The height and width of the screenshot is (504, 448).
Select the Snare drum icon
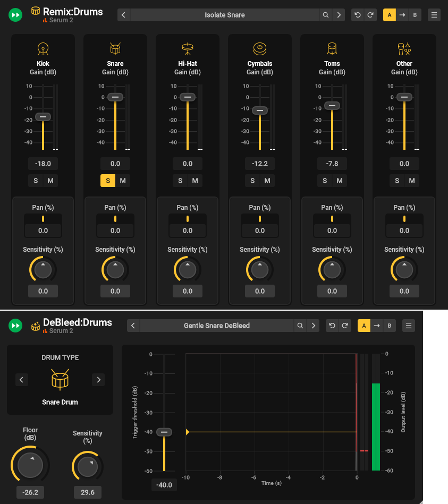[115, 48]
